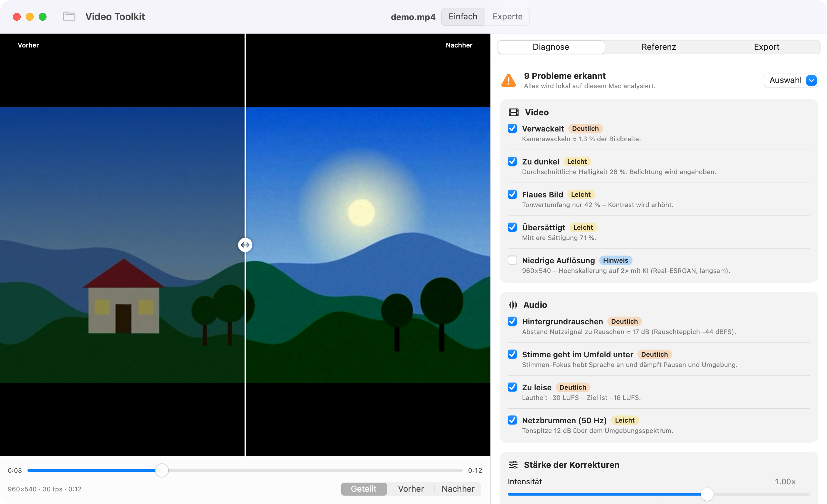
Task: Enable the Niedrige Auflösung checkbox
Action: [512, 260]
